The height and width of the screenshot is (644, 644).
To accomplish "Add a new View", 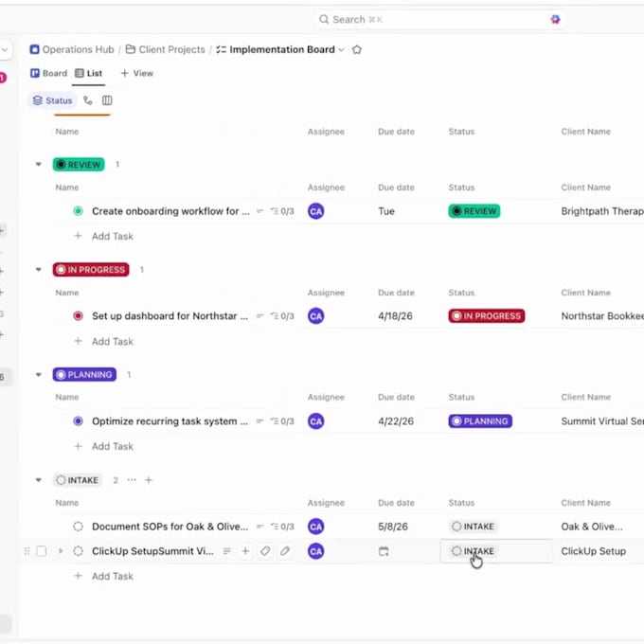I will (x=136, y=73).
